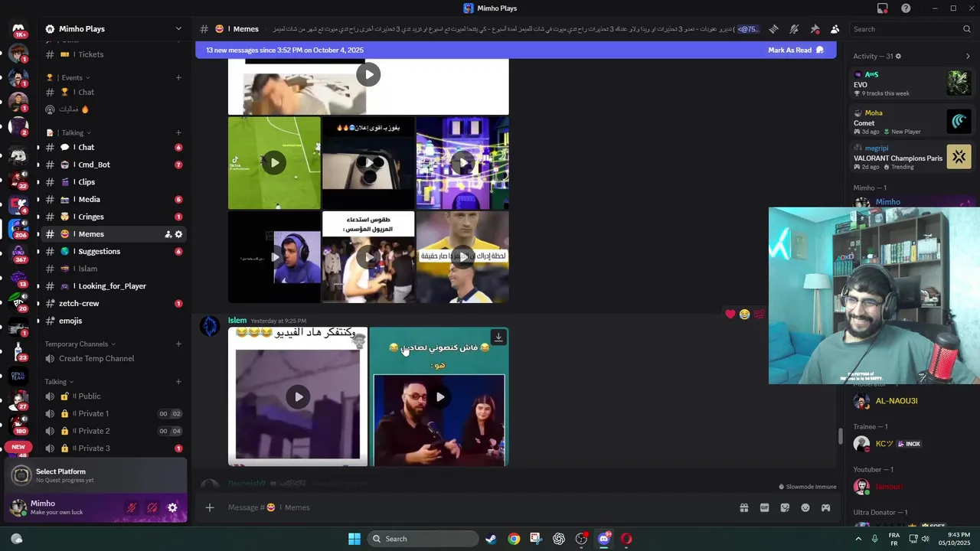
Task: Open the Cmd_Bot channel
Action: click(x=113, y=165)
